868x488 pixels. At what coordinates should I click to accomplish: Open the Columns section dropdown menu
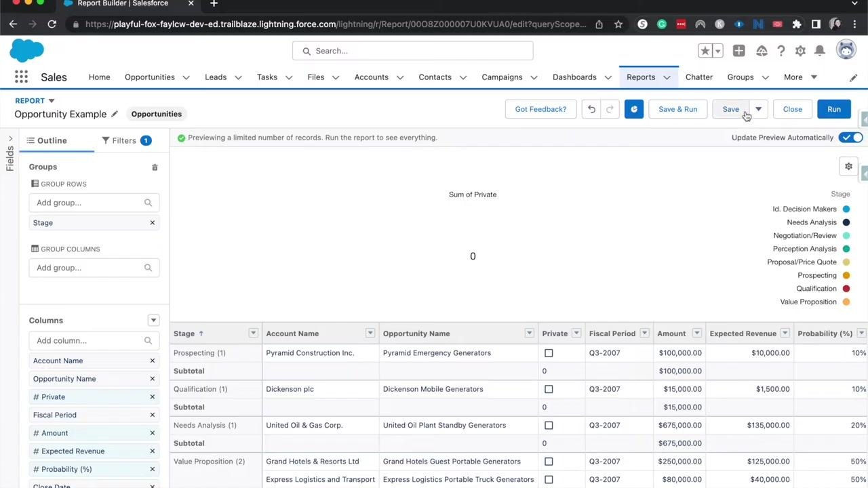153,321
